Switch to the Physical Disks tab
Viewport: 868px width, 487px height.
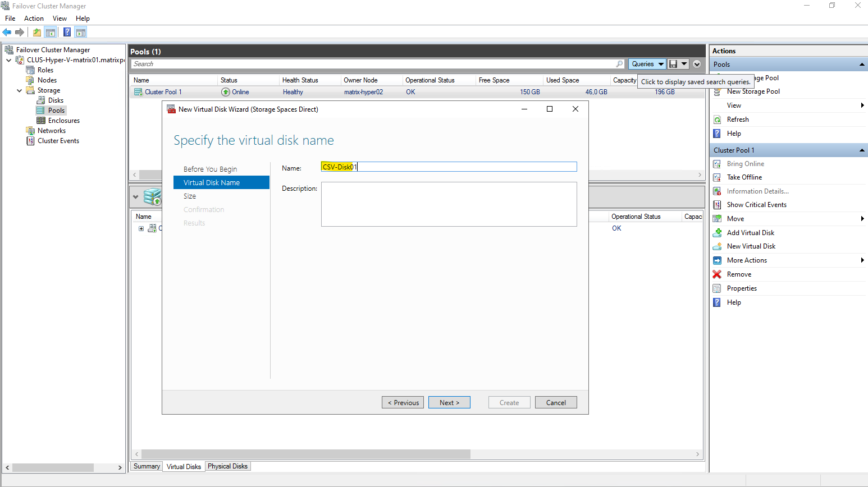pos(227,466)
